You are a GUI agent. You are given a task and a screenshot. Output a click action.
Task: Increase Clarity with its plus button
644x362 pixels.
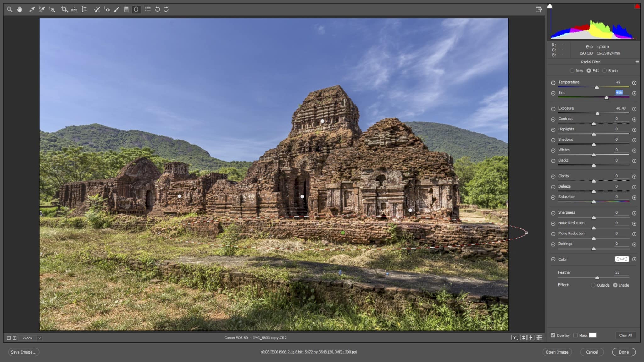coord(634,177)
